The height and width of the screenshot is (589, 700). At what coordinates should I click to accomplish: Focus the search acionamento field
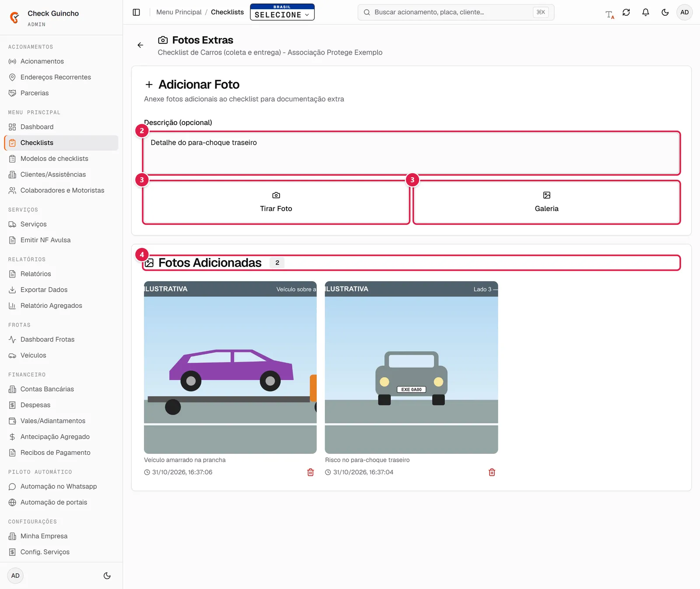456,12
